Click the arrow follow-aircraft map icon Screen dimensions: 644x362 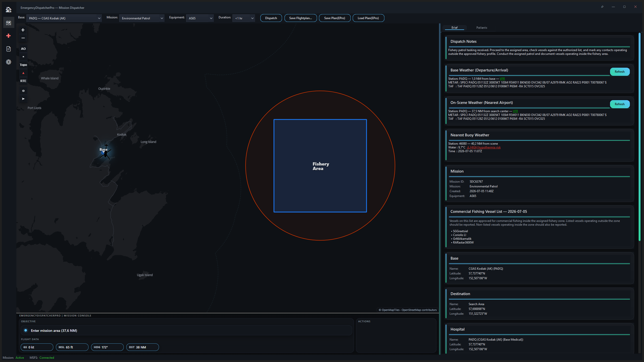(23, 99)
